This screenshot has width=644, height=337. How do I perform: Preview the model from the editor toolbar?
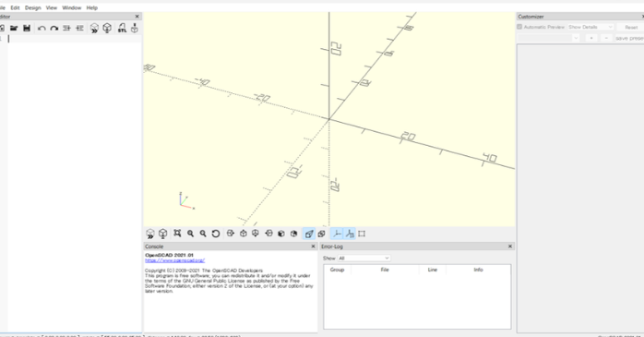click(94, 28)
